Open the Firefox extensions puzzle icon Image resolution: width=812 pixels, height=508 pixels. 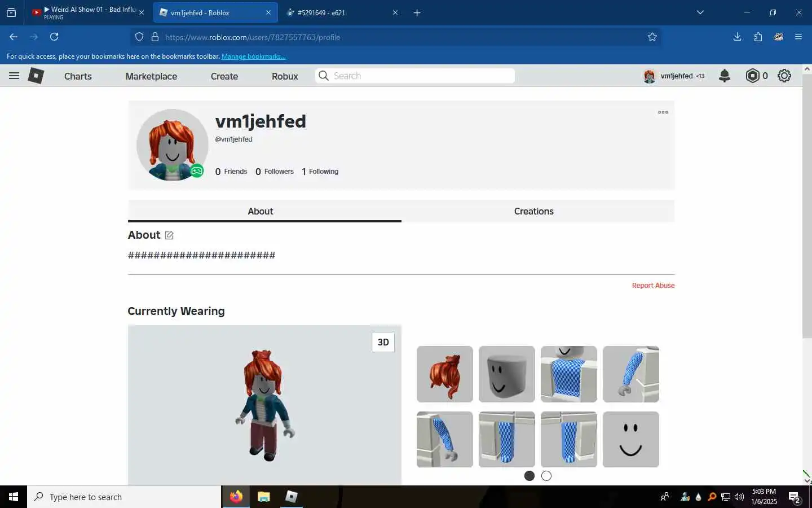tap(758, 37)
